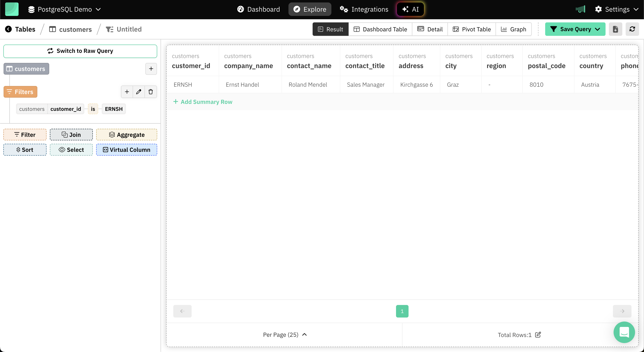
Task: Go to next page arrow
Action: [622, 311]
